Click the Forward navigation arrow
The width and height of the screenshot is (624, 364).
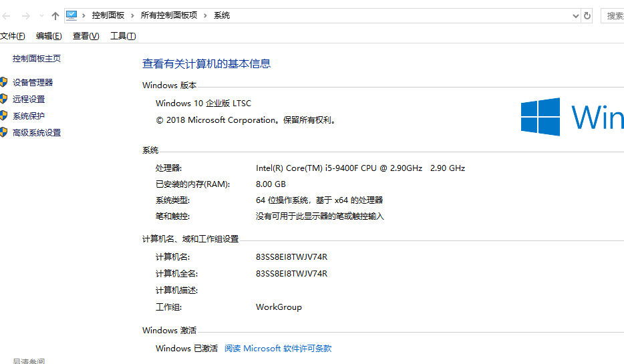tap(25, 15)
